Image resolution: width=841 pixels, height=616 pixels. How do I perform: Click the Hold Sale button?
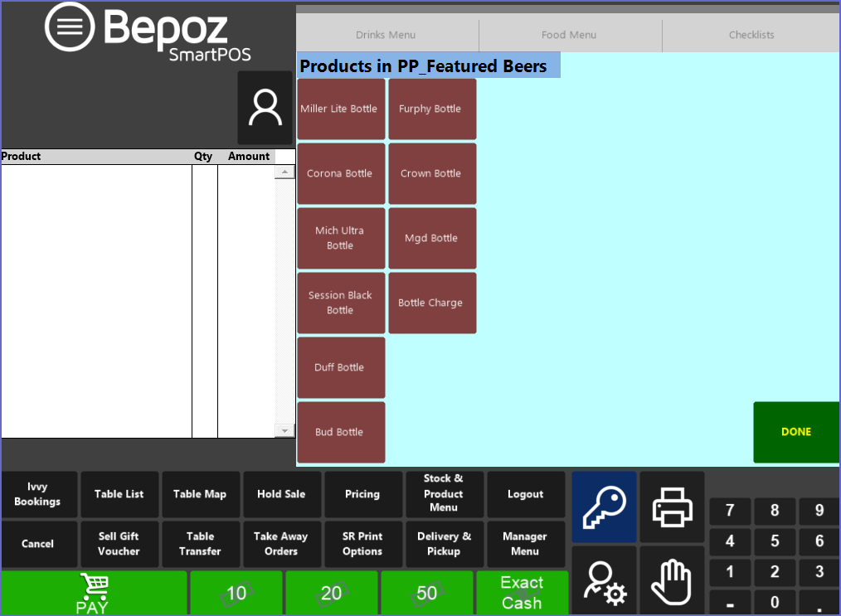pos(281,494)
